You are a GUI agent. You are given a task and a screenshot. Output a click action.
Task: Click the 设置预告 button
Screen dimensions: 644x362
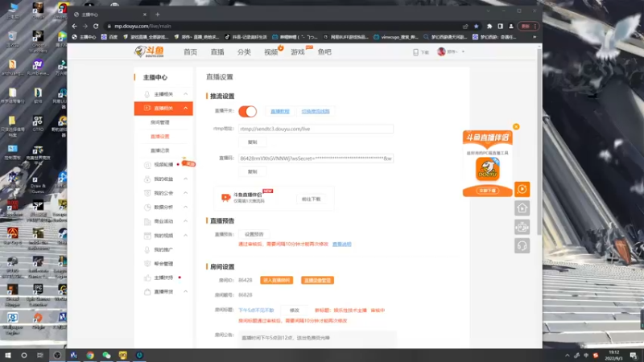coord(254,234)
